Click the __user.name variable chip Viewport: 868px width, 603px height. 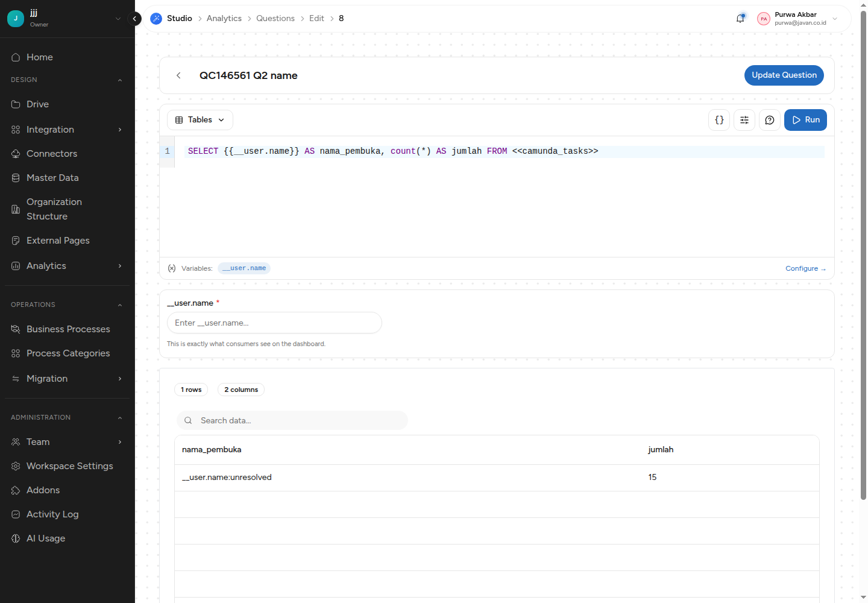click(244, 268)
